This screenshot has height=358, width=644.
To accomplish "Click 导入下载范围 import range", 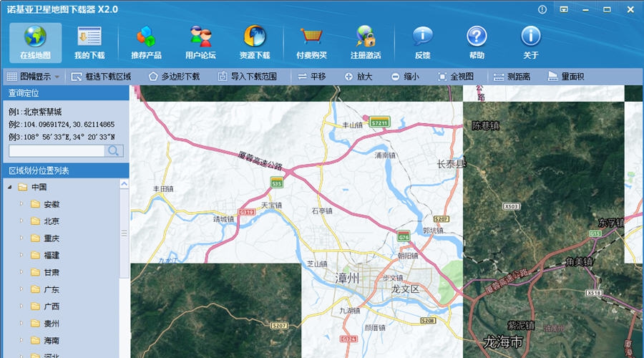I will pyautogui.click(x=248, y=77).
